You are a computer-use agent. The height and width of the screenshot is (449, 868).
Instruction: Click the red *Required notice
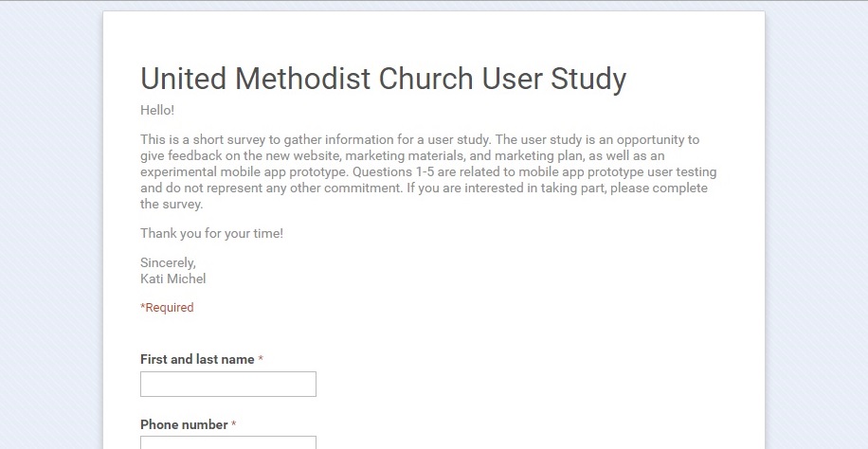coord(167,308)
